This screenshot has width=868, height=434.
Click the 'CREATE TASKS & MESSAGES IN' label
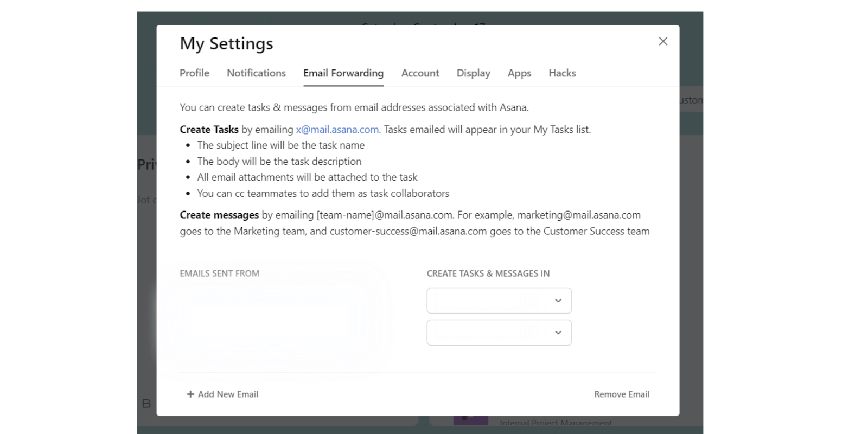[x=488, y=273]
